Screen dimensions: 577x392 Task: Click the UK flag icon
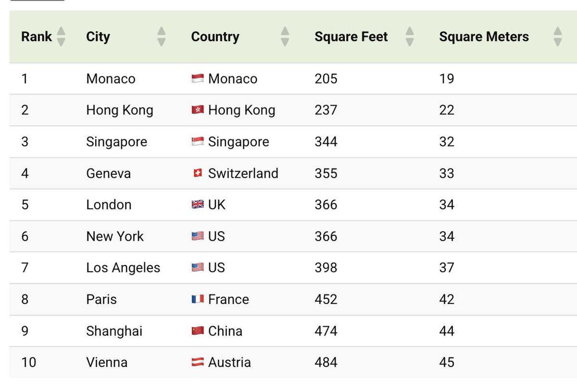pyautogui.click(x=198, y=205)
